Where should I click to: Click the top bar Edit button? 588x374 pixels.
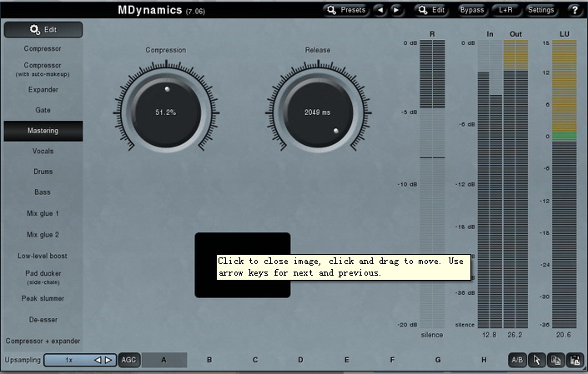point(431,10)
